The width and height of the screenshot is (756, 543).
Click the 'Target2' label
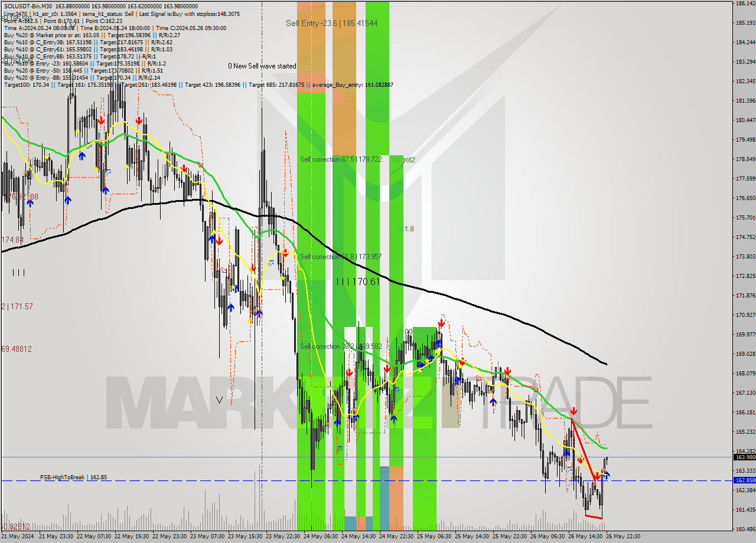(x=402, y=159)
